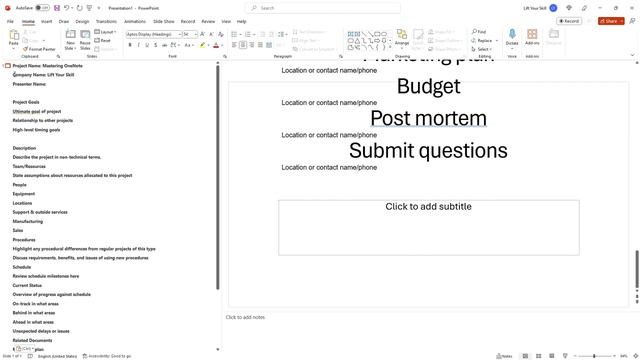Collapse the ribbon chevron

pos(632,56)
